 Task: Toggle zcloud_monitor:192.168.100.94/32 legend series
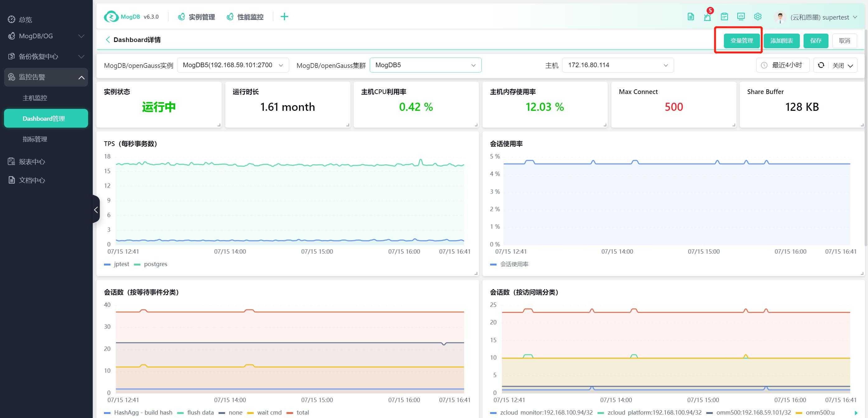tap(542, 413)
